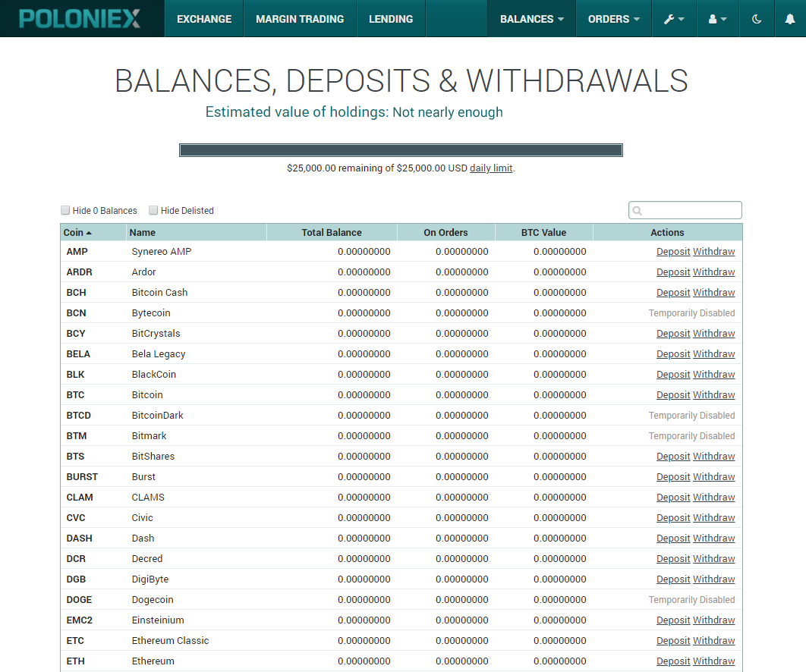Click the search magnifier icon
The width and height of the screenshot is (806, 672).
coord(638,211)
